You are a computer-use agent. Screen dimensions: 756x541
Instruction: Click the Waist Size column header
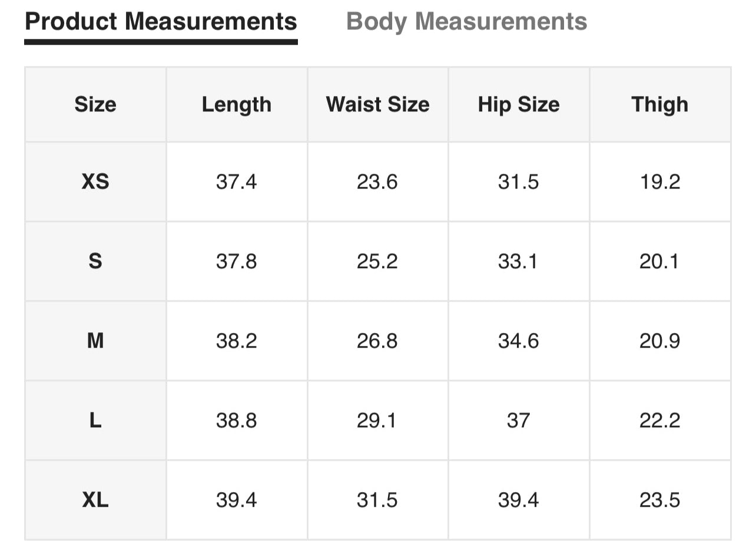[377, 104]
